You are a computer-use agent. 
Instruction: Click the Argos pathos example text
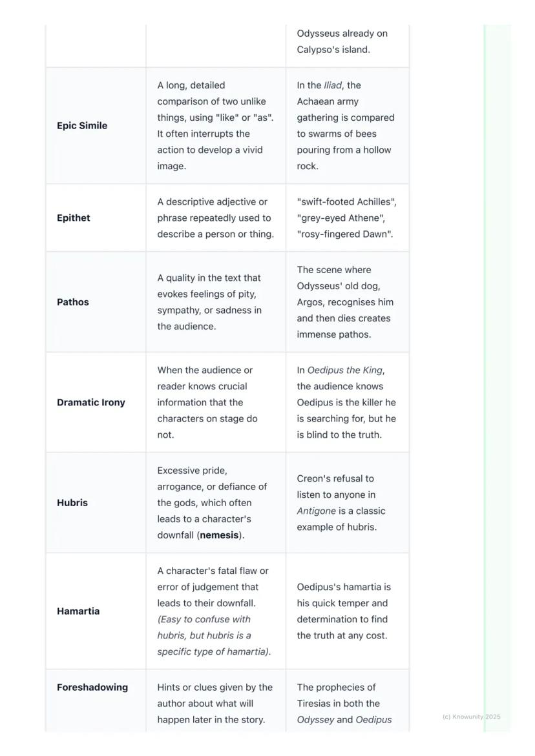[345, 302]
